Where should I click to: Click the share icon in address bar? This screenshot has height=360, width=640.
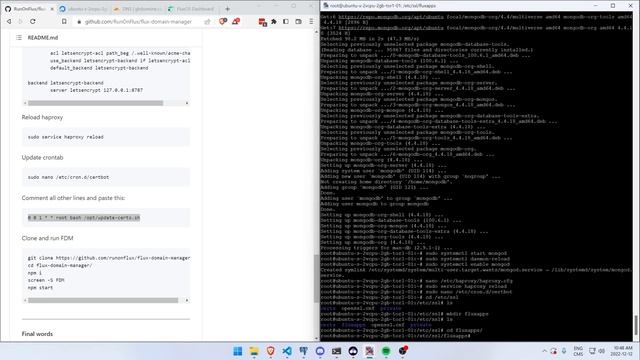[x=207, y=22]
